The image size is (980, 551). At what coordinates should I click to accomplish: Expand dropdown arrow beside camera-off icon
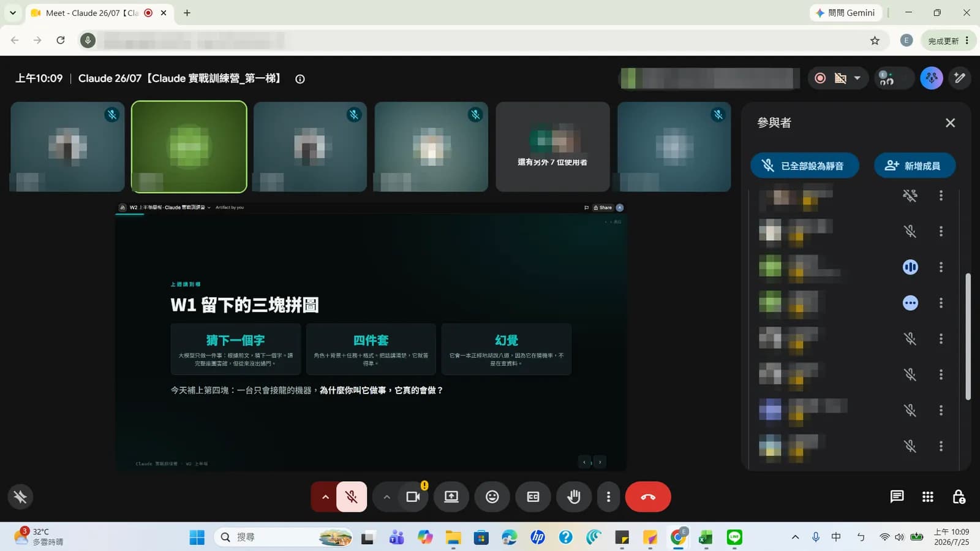coord(858,78)
